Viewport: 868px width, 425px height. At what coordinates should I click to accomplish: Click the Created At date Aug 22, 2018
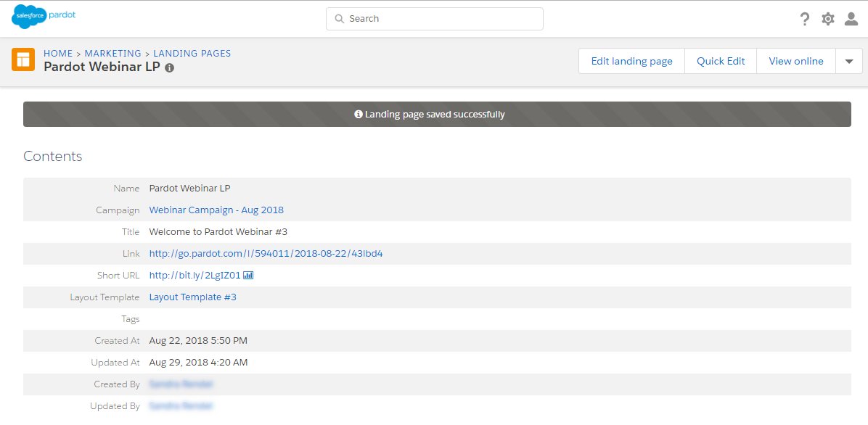198,341
